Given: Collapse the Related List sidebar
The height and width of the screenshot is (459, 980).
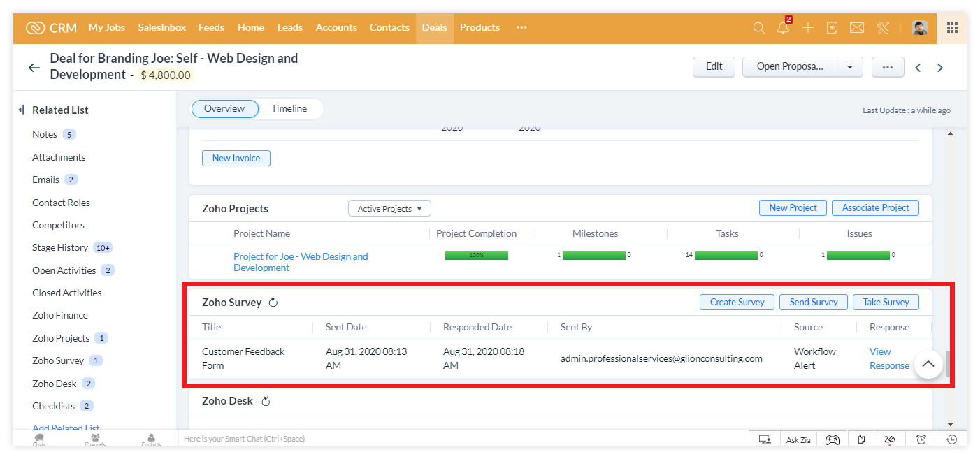Looking at the screenshot, I should pyautogui.click(x=22, y=110).
